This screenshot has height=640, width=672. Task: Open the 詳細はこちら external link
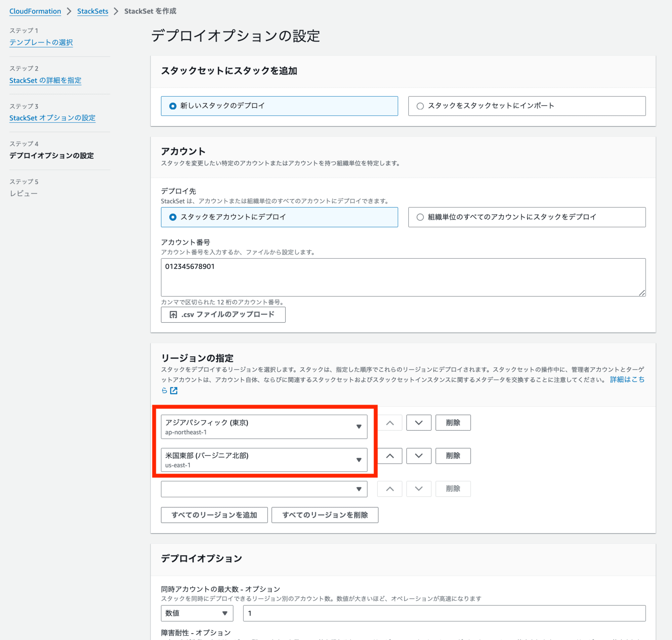pyautogui.click(x=627, y=379)
